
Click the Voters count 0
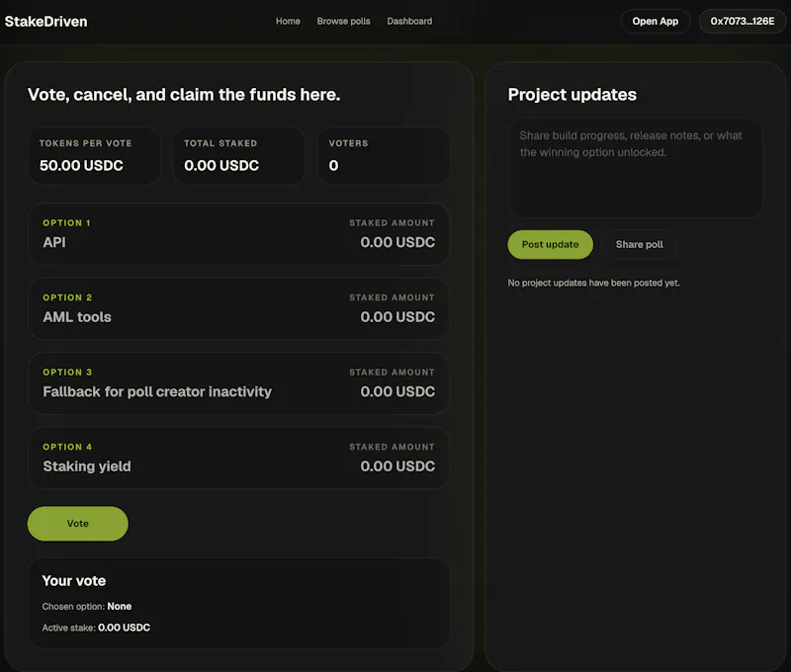pos(333,165)
